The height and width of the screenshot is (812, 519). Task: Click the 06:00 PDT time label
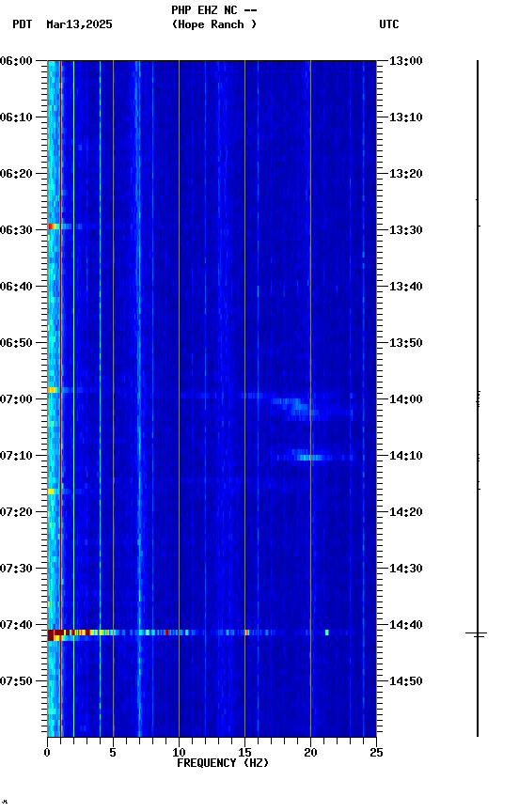point(16,60)
